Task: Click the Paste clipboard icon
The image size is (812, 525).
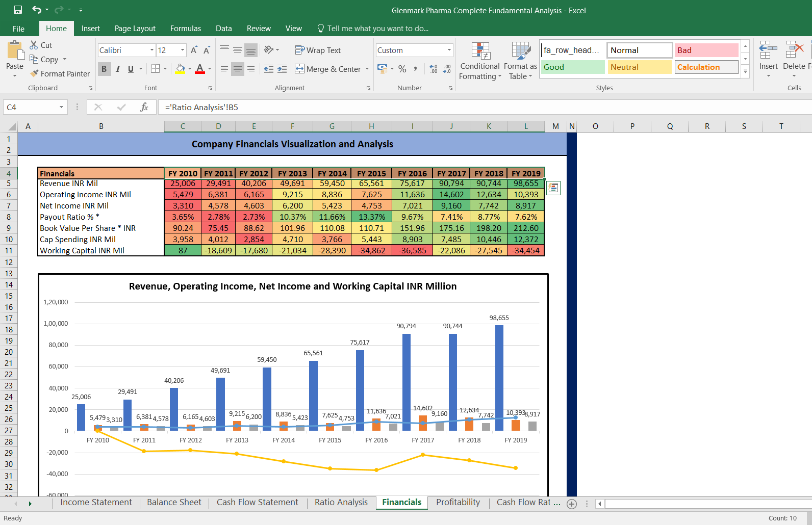Action: (x=15, y=50)
